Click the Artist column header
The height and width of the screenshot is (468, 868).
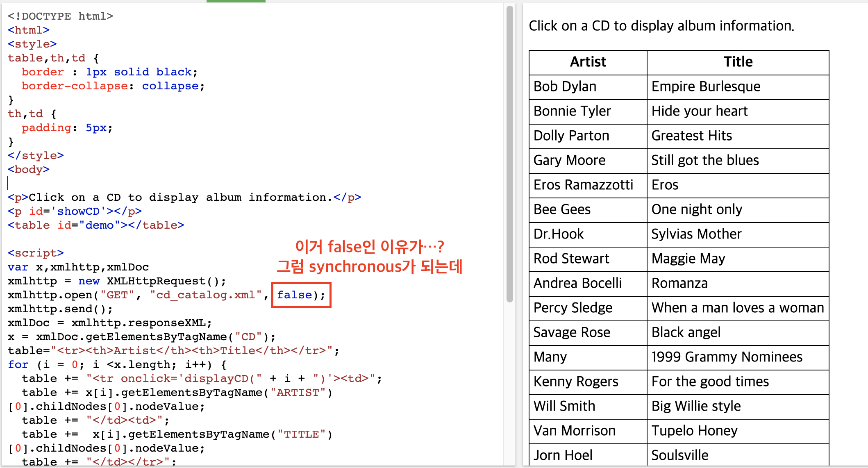click(x=588, y=62)
